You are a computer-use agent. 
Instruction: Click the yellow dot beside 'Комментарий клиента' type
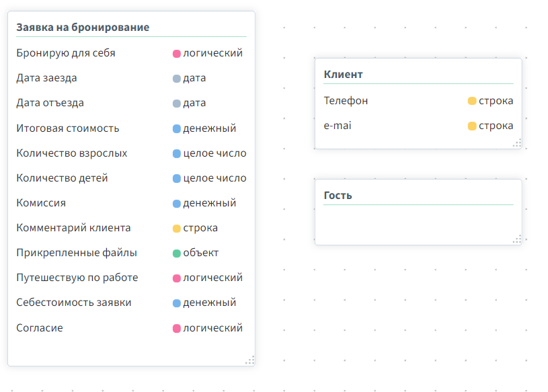pyautogui.click(x=177, y=229)
